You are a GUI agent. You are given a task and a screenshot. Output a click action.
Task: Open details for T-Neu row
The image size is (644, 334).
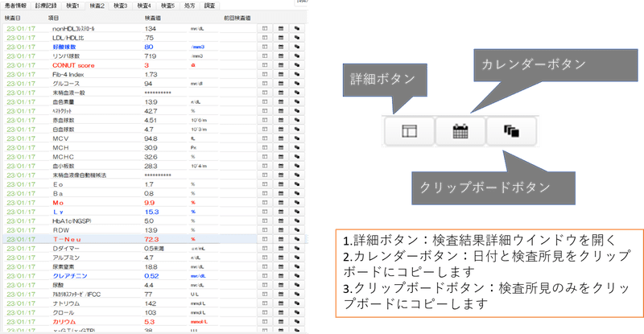[x=265, y=239]
